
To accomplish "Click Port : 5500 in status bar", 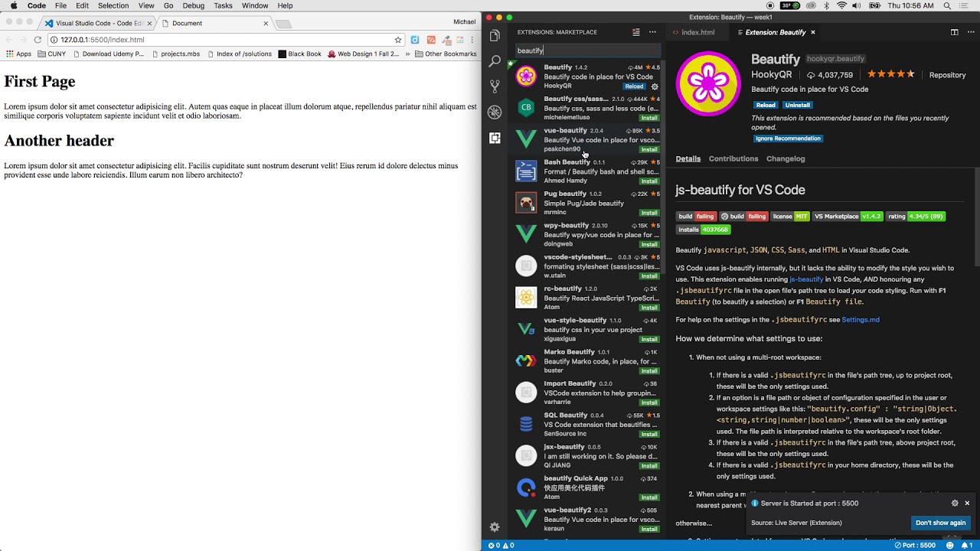I will click(x=914, y=546).
